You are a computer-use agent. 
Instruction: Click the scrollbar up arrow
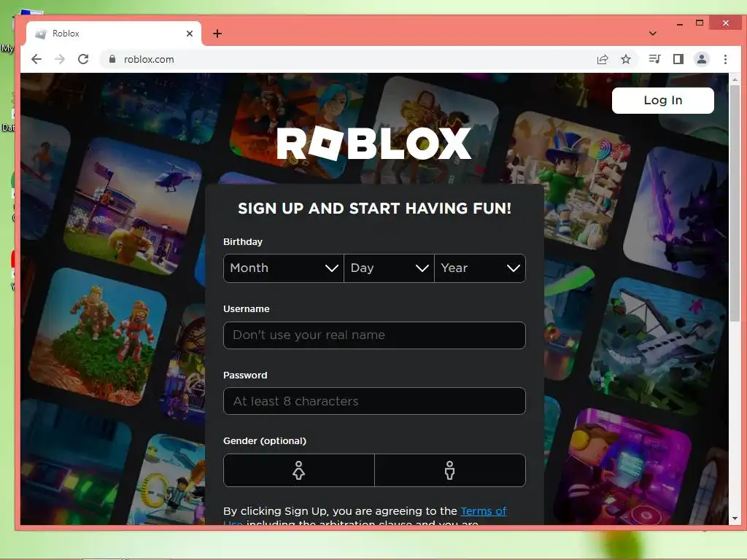tap(735, 79)
